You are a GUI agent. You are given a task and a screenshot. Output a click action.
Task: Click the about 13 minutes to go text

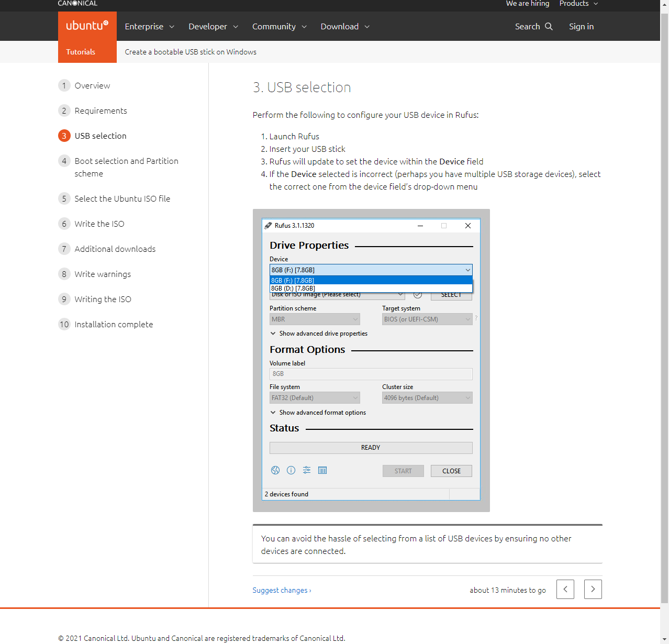tap(508, 590)
